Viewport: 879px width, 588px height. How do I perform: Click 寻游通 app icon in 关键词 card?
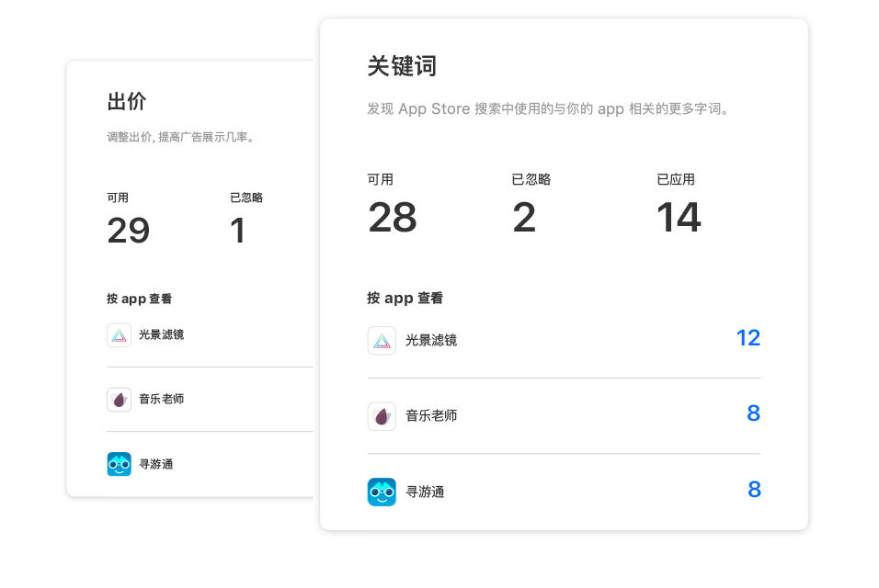click(382, 492)
